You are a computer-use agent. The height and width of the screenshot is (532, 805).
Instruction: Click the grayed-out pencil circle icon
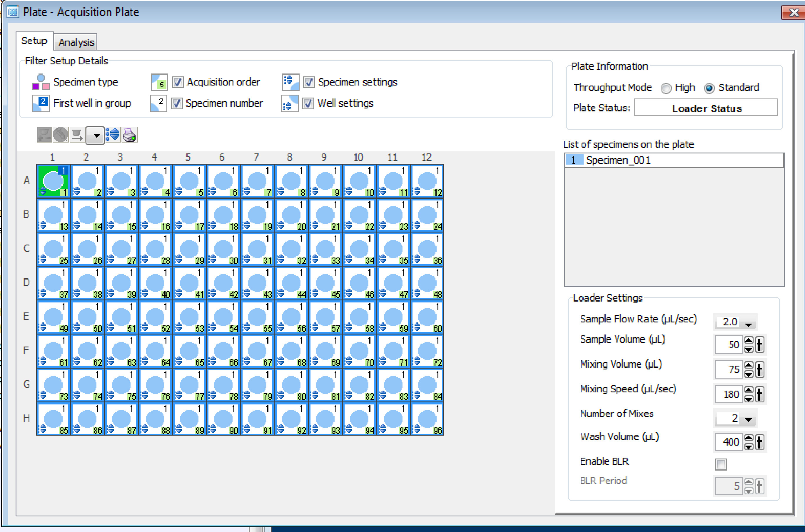click(61, 135)
